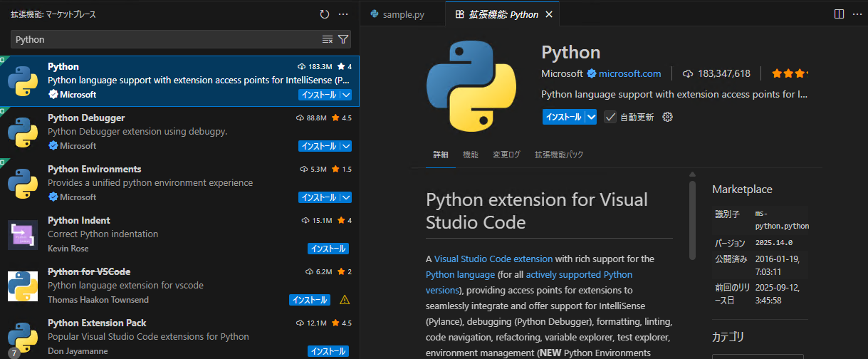868x359 pixels.
Task: Click Kevin Rose publisher name
Action: coord(68,249)
